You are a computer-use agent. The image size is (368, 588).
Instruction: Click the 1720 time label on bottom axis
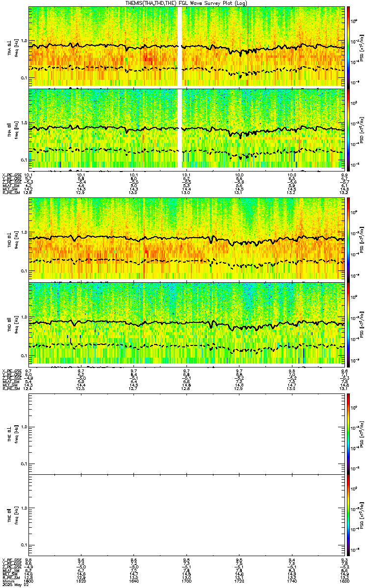[239, 580]
